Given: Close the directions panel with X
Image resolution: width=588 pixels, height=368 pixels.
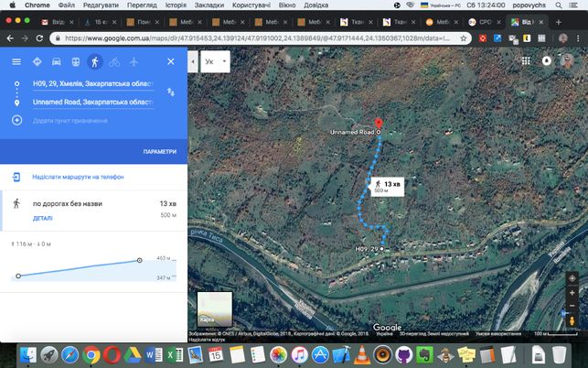Looking at the screenshot, I should coord(171,61).
